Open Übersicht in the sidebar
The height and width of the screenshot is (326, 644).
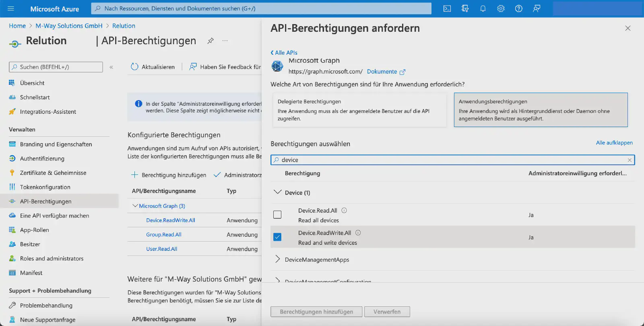(x=32, y=83)
